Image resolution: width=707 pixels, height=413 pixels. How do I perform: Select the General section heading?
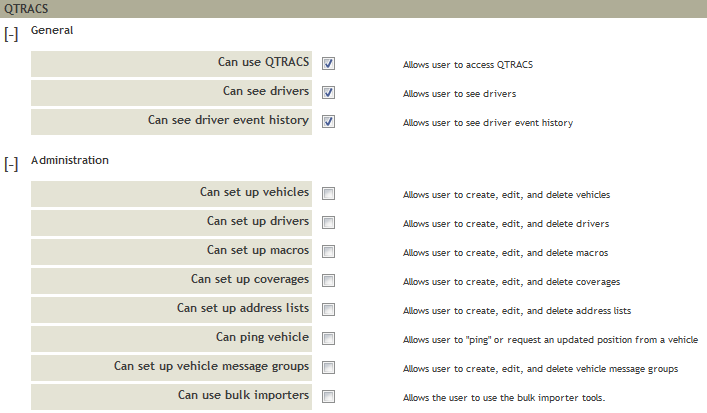(x=52, y=30)
